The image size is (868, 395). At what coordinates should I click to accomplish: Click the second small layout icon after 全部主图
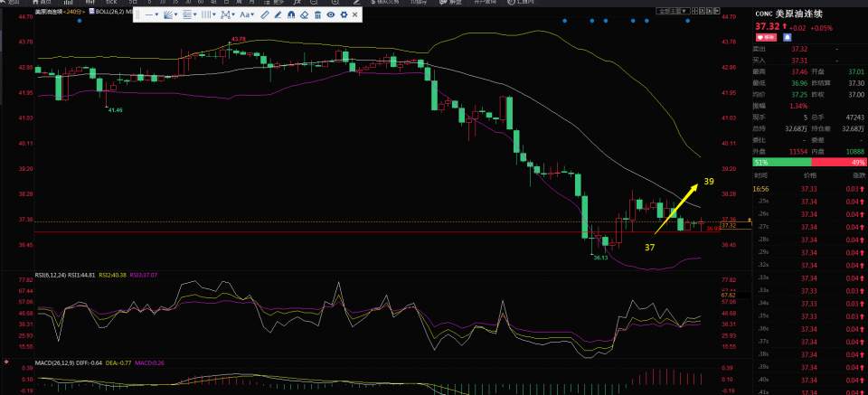coord(702,11)
